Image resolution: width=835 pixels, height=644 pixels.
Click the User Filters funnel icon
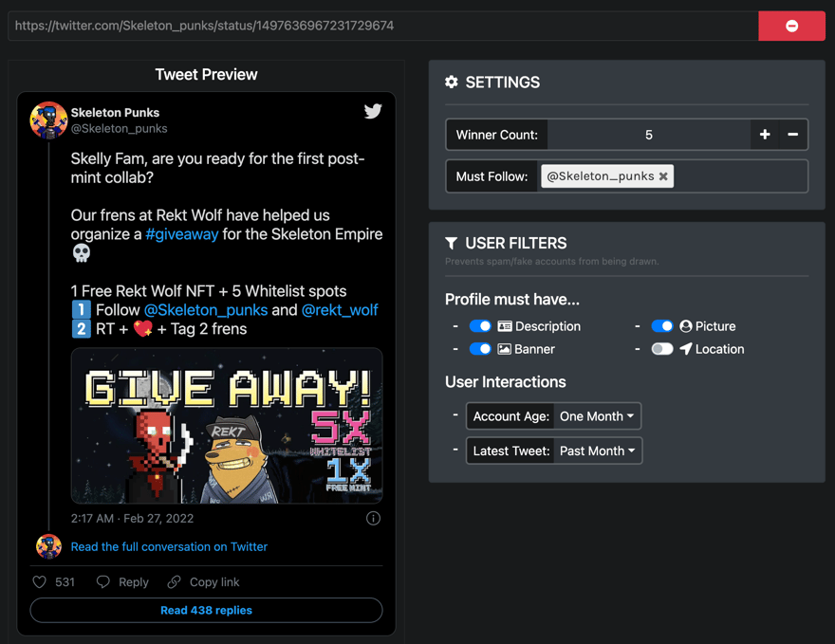click(451, 243)
